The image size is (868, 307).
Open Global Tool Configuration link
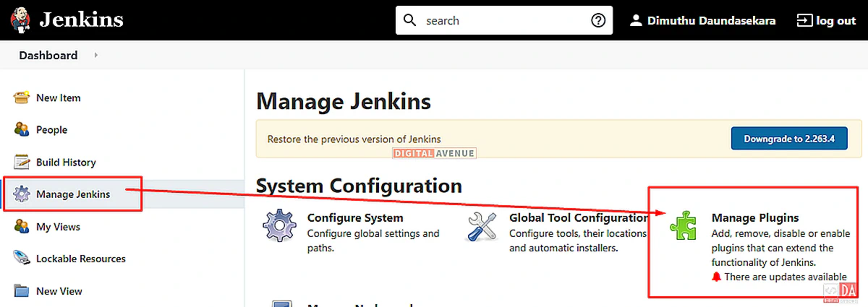[579, 217]
